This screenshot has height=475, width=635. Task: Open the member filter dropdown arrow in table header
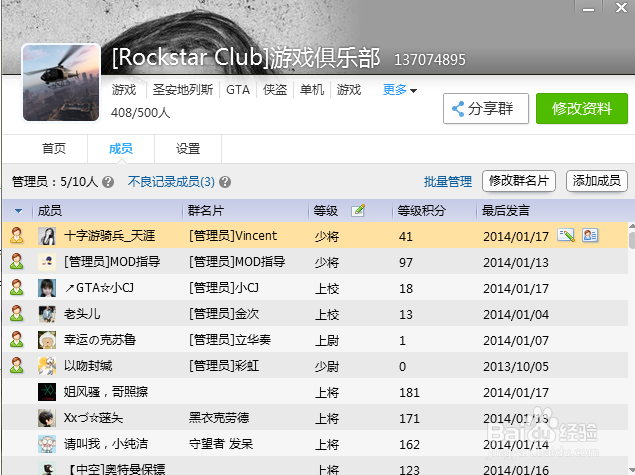pos(18,211)
